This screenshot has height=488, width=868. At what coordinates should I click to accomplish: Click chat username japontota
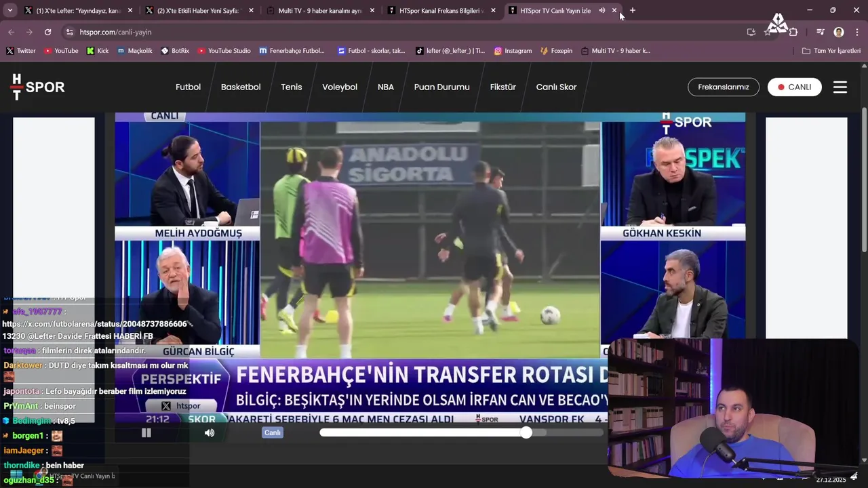point(21,392)
